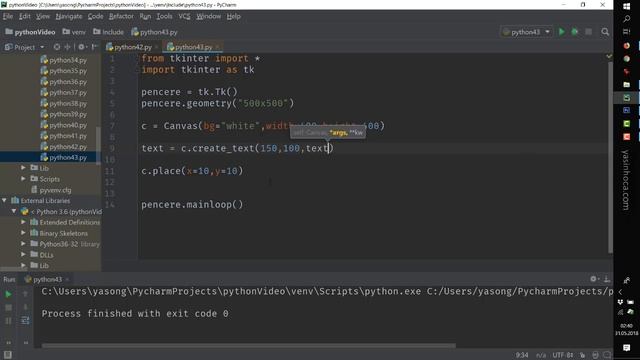Hide the Project panel with the hide icon
The image size is (640, 360).
tap(94, 47)
